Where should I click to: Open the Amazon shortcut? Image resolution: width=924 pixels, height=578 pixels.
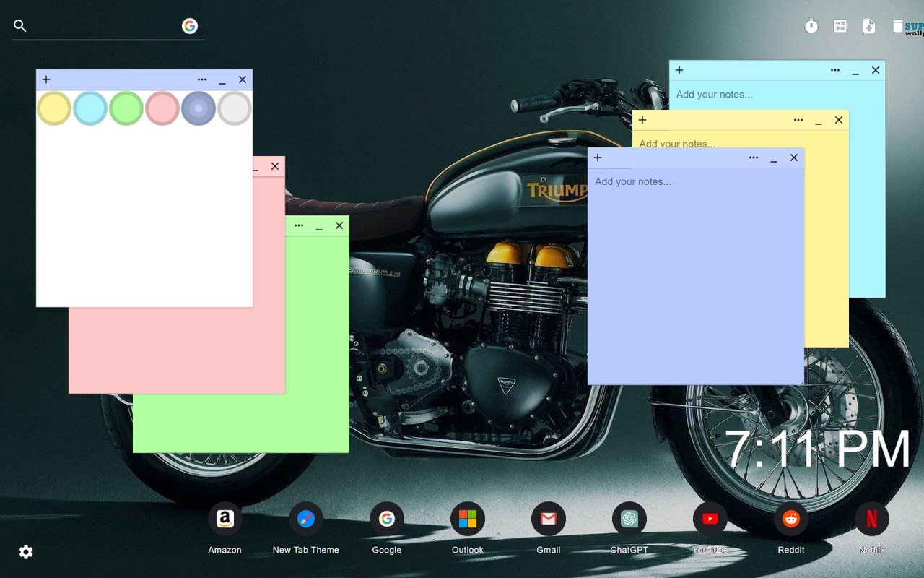[x=225, y=519]
